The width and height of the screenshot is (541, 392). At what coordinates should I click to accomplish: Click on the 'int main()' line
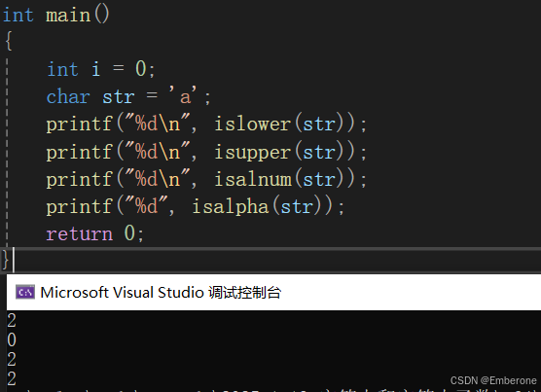click(56, 16)
